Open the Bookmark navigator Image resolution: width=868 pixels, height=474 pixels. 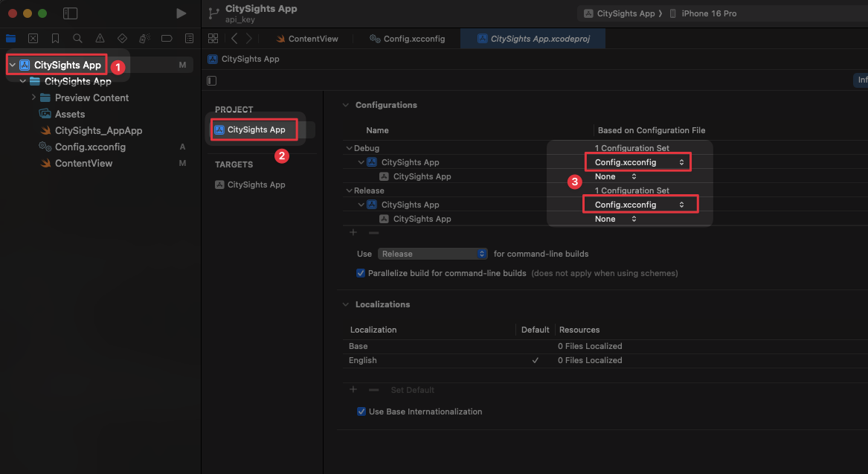(55, 38)
